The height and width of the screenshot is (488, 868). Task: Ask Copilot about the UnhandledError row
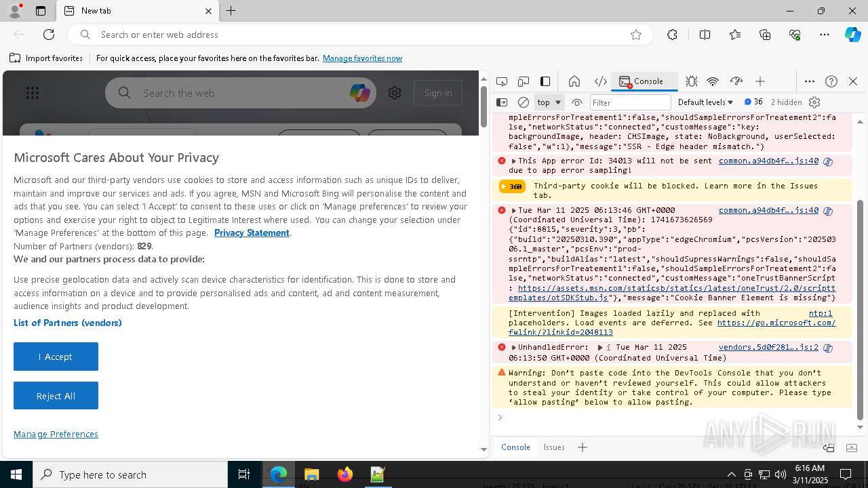[828, 348]
